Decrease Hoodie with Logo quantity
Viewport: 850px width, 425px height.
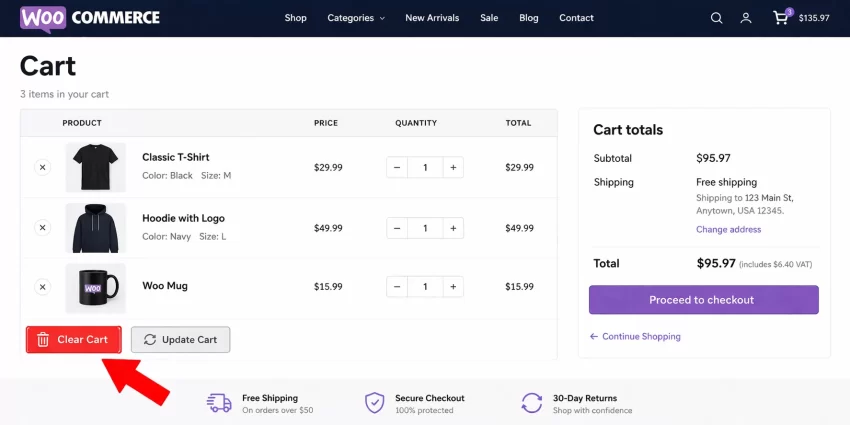[x=397, y=228]
